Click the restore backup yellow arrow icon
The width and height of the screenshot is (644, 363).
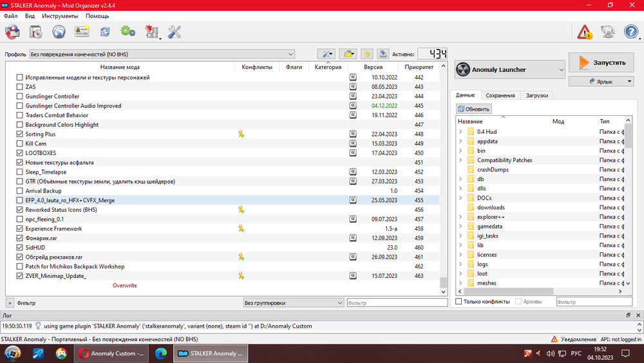click(366, 54)
